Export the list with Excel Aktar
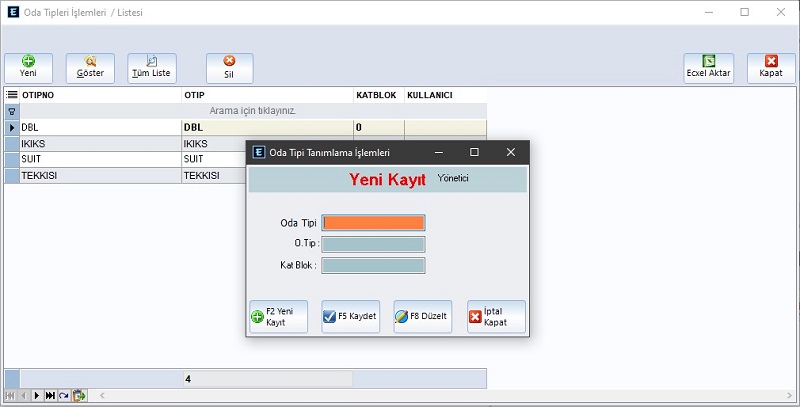The image size is (800, 407). pos(709,68)
